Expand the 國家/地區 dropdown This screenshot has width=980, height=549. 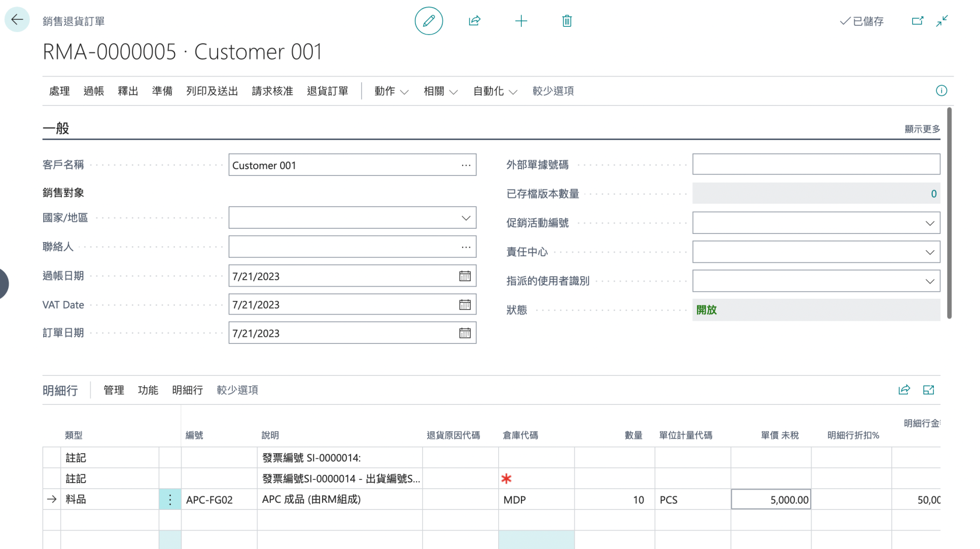(466, 218)
